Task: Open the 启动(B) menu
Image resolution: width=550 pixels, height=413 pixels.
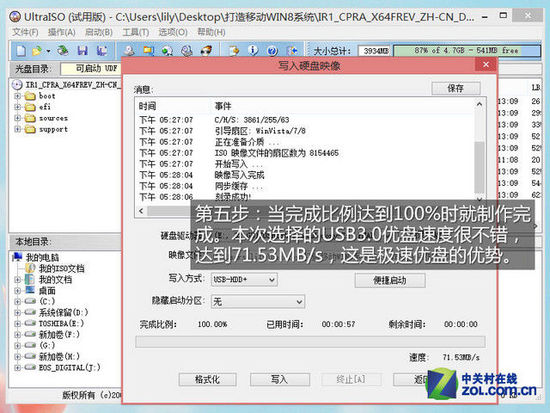Action: pyautogui.click(x=99, y=32)
